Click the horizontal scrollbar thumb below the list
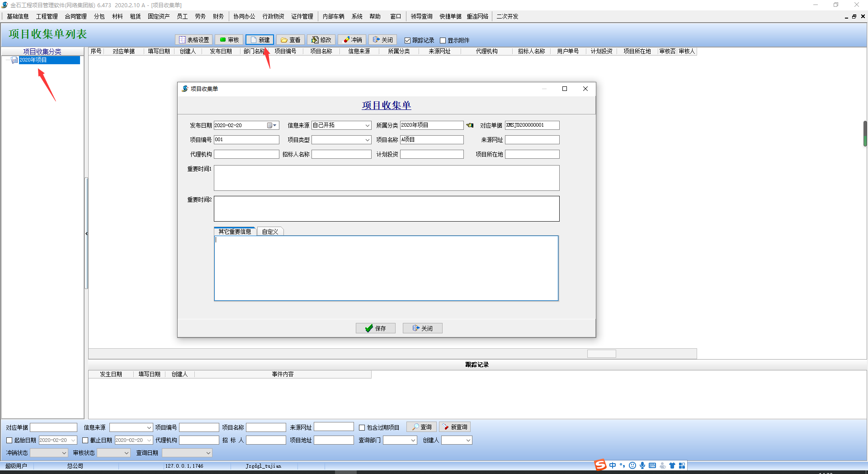 tap(601, 354)
